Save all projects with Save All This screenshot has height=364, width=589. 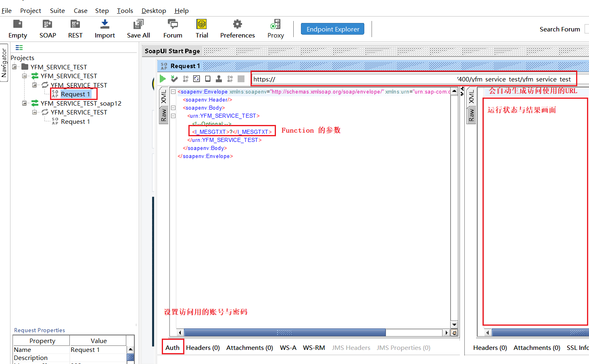[x=138, y=24]
